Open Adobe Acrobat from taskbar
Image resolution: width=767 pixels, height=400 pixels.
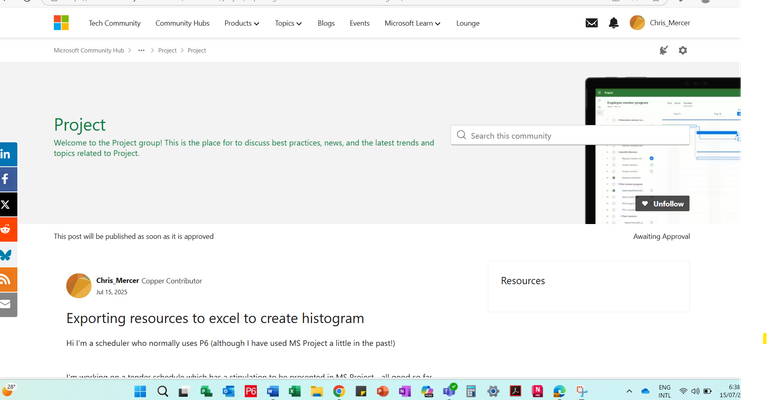[515, 391]
